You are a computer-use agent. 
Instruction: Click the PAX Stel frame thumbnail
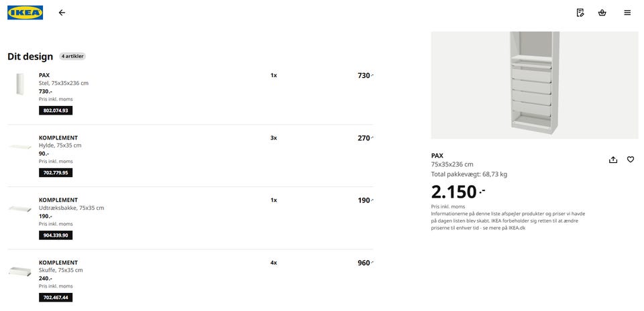coord(19,85)
